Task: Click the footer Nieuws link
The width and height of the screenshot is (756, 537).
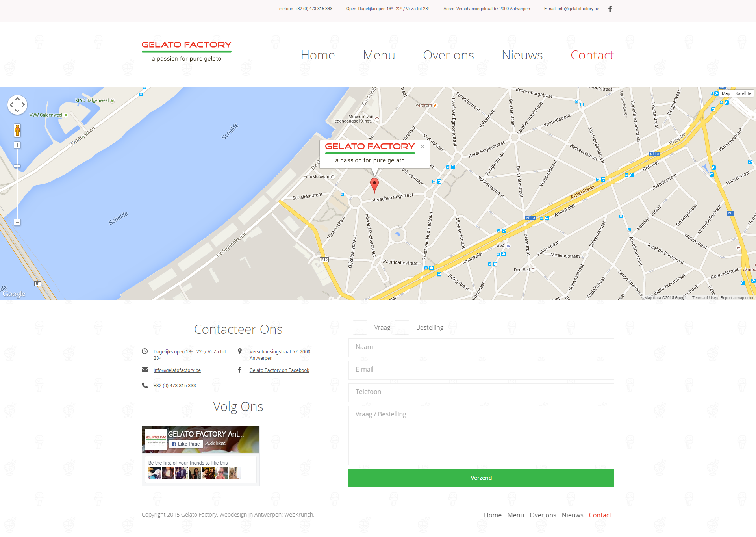Action: [x=572, y=515]
